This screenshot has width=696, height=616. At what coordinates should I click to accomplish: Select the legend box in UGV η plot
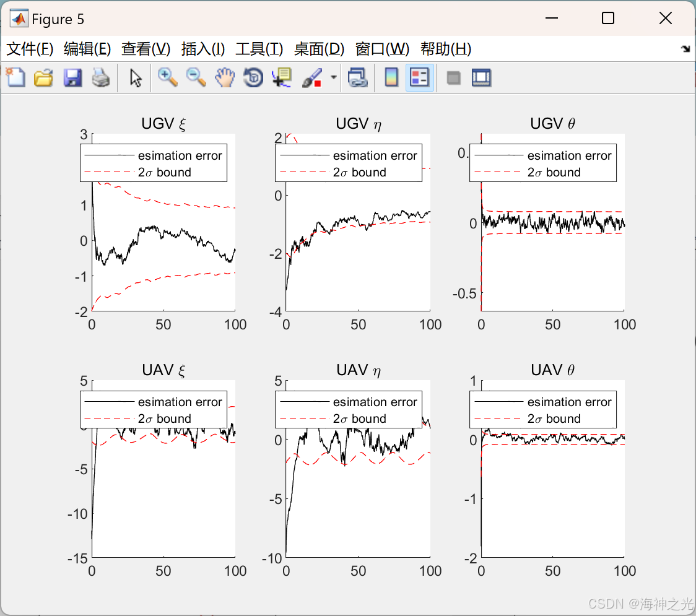point(349,163)
